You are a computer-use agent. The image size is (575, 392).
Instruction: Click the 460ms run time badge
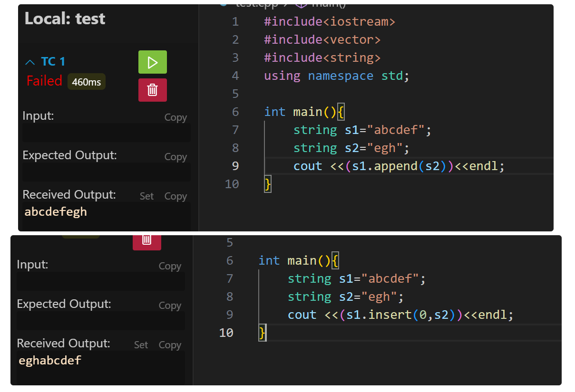pos(86,82)
